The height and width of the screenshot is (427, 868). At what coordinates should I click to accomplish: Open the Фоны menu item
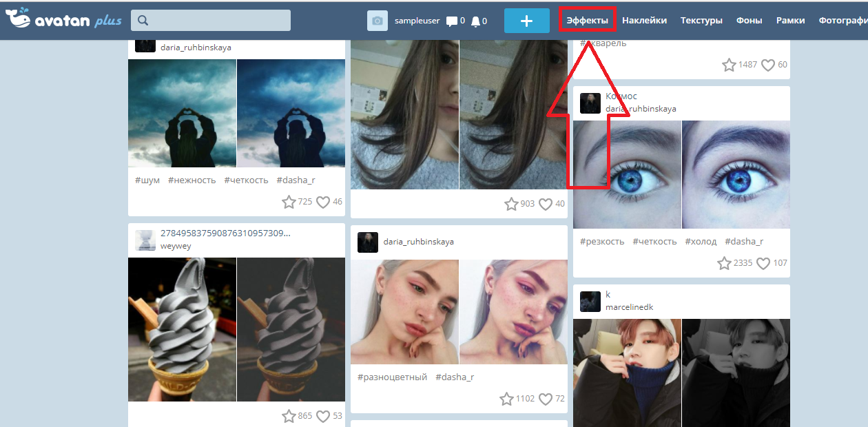(749, 21)
